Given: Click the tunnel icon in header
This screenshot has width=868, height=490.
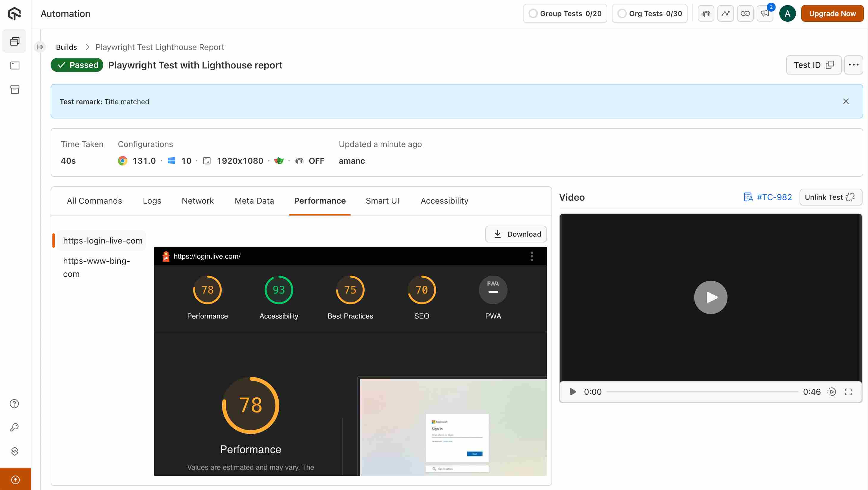Looking at the screenshot, I should pos(705,13).
